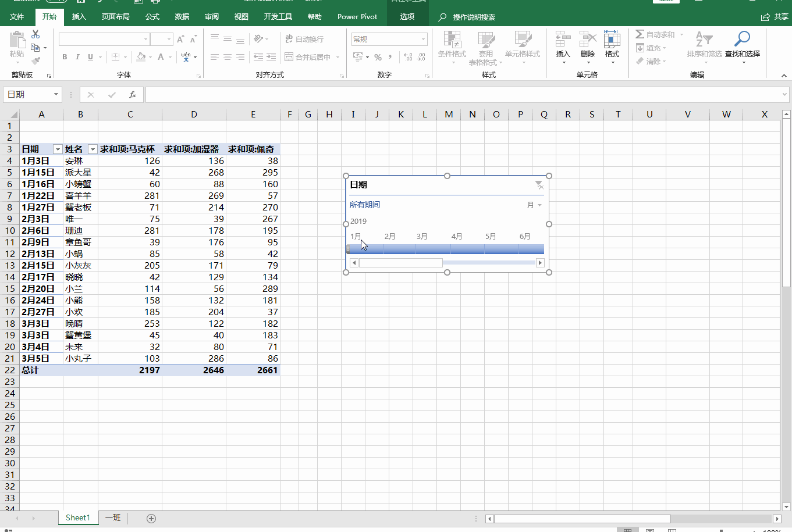Click the Name Box showing 日期

[x=29, y=95]
